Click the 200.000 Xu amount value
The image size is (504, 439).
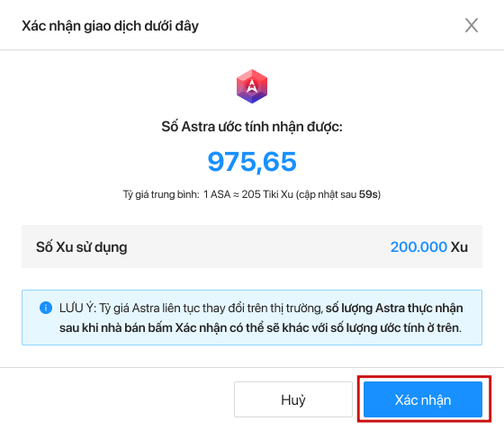coord(418,246)
